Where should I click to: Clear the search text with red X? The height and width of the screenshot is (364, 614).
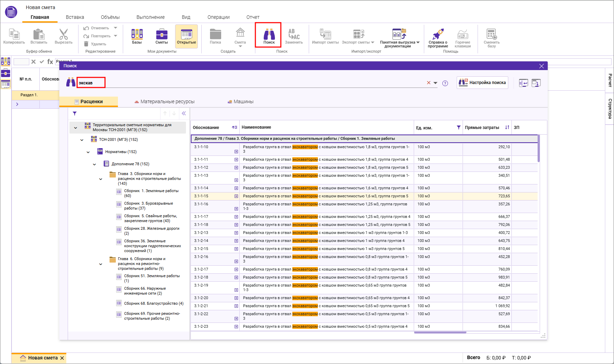pos(428,83)
